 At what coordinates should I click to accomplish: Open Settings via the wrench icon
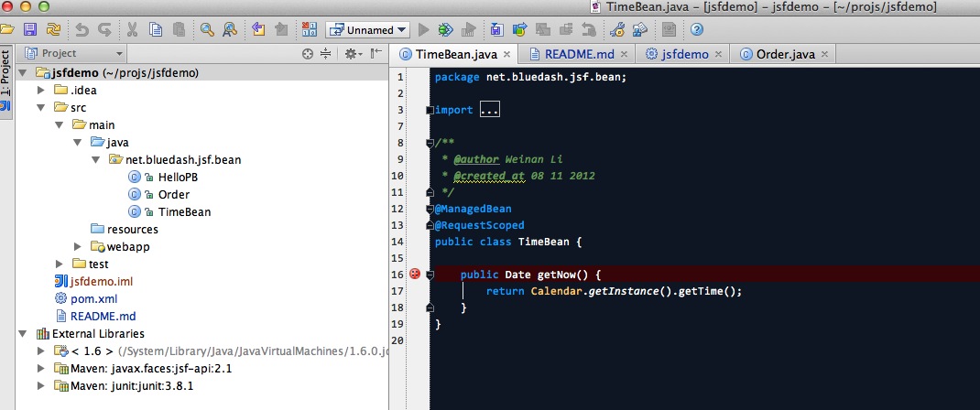pyautogui.click(x=617, y=29)
